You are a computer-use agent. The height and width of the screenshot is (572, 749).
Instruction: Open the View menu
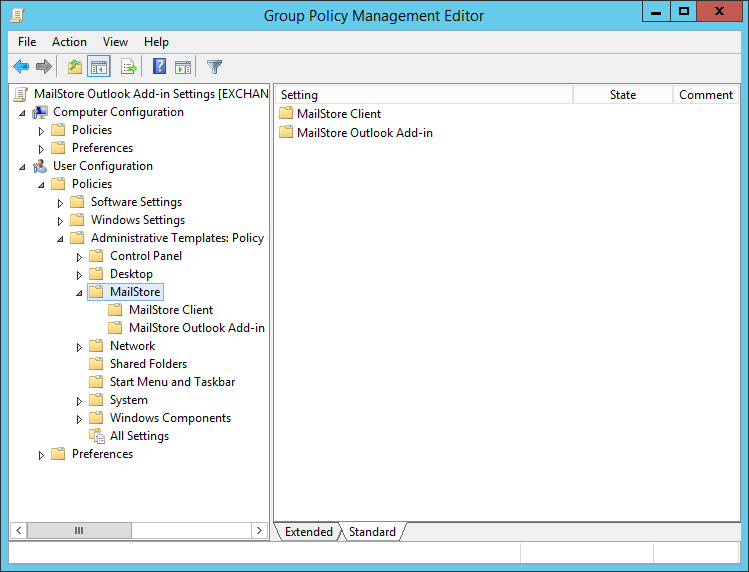115,42
